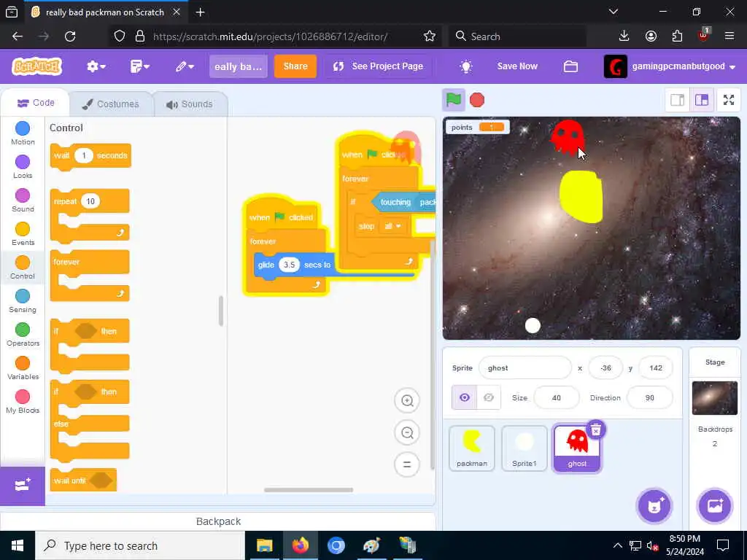The image size is (747, 560).
Task: Switch to small stage layout
Action: [x=677, y=100]
